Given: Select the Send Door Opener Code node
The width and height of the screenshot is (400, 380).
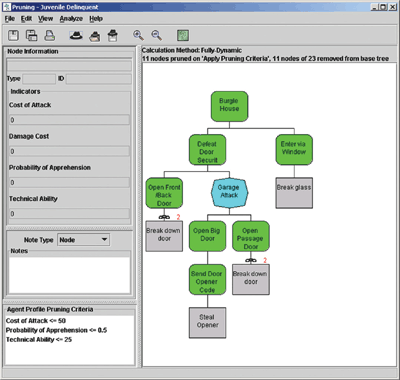Looking at the screenshot, I should pos(207,279).
